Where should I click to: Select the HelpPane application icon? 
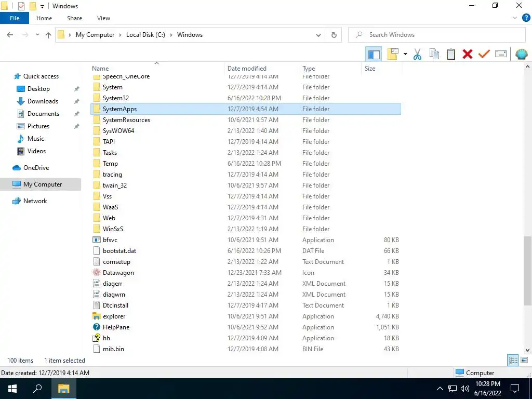[x=96, y=327]
